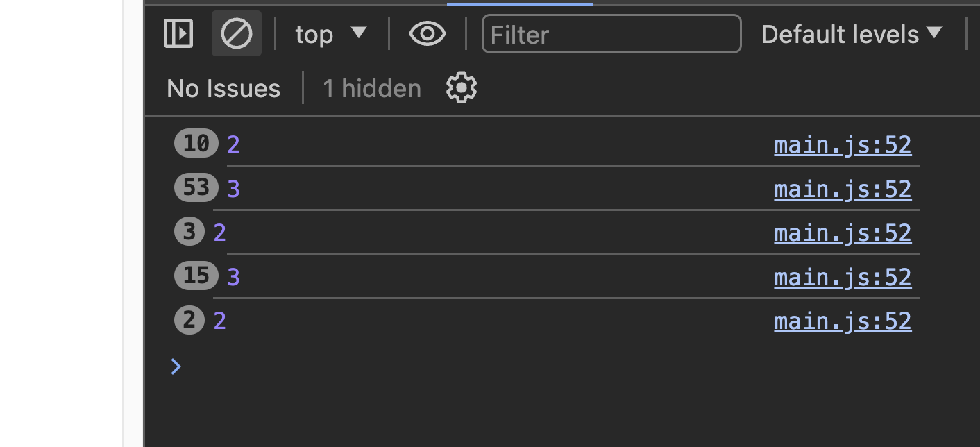
Task: Click the repeat count badge showing 15
Action: [x=196, y=276]
